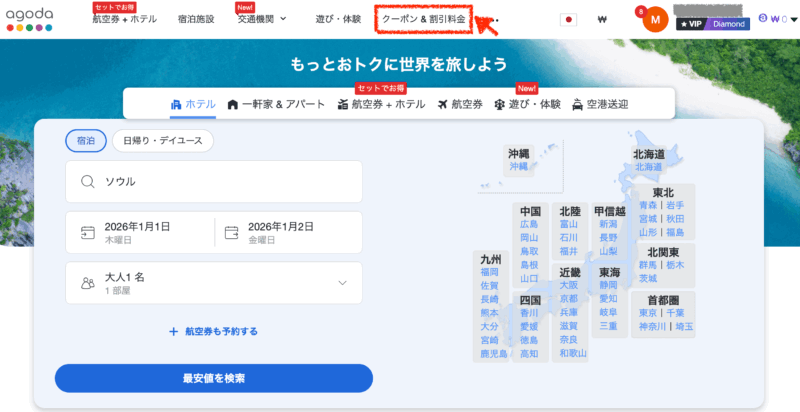The width and height of the screenshot is (800, 412).
Task: Click the guests people icon
Action: tap(88, 283)
